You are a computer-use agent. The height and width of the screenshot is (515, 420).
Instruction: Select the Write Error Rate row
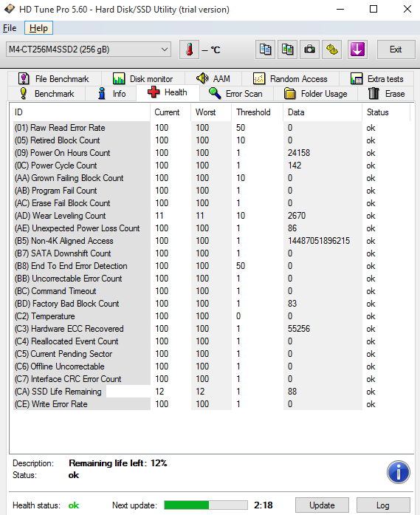pos(212,404)
